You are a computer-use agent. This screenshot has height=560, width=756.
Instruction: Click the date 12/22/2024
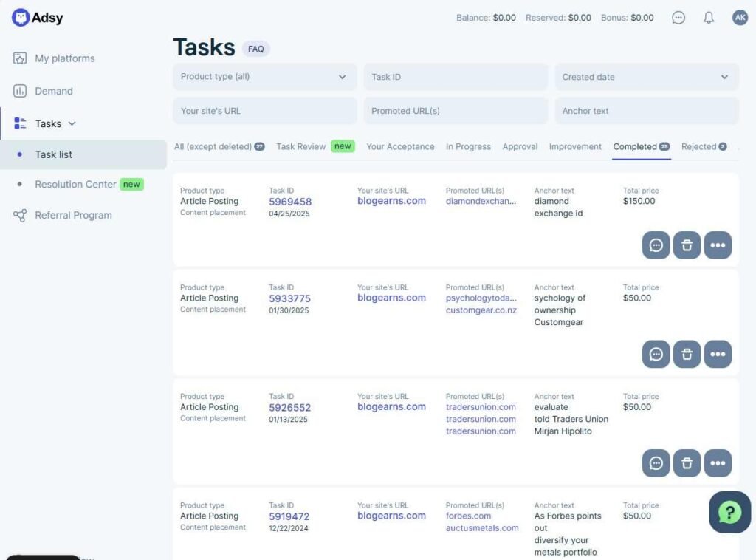289,529
